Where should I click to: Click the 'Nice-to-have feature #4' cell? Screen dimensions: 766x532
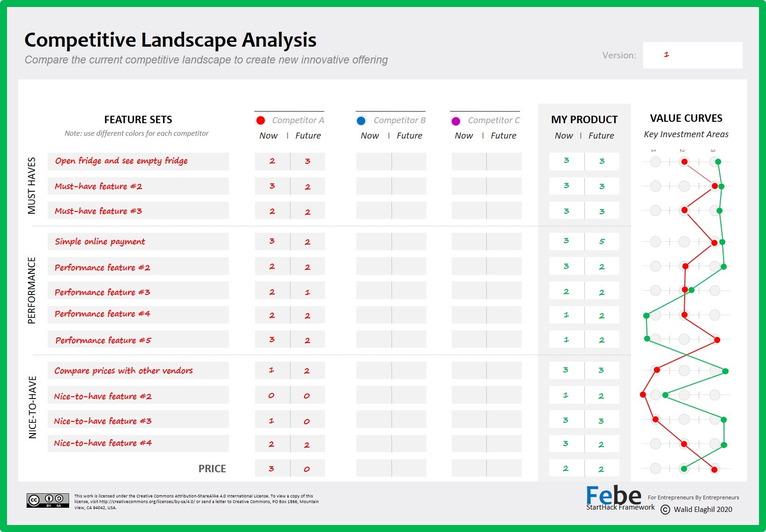[x=138, y=443]
